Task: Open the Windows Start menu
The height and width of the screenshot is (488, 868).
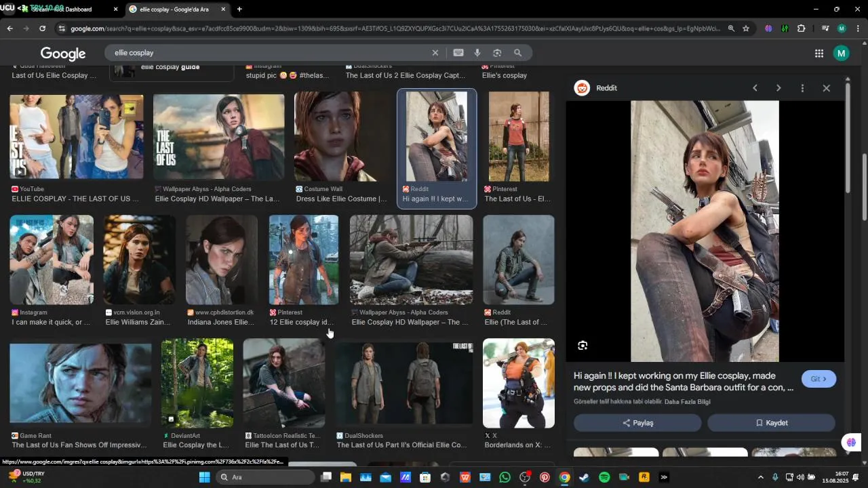Action: (204, 477)
